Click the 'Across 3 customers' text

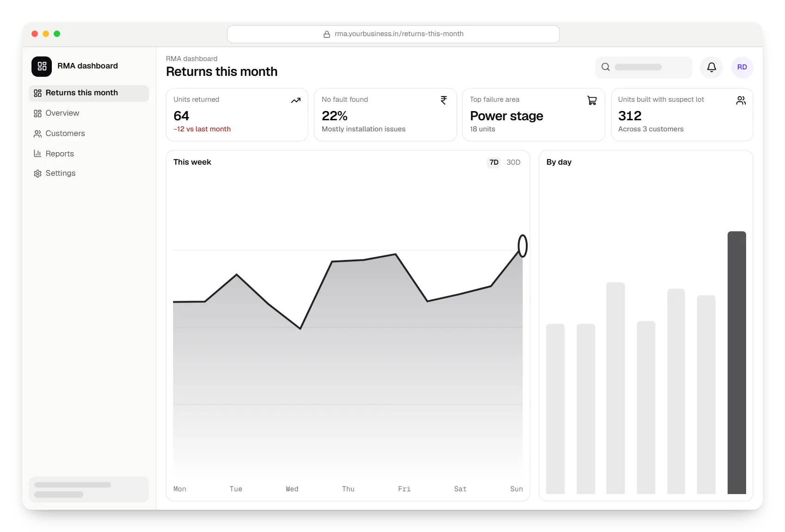click(651, 129)
